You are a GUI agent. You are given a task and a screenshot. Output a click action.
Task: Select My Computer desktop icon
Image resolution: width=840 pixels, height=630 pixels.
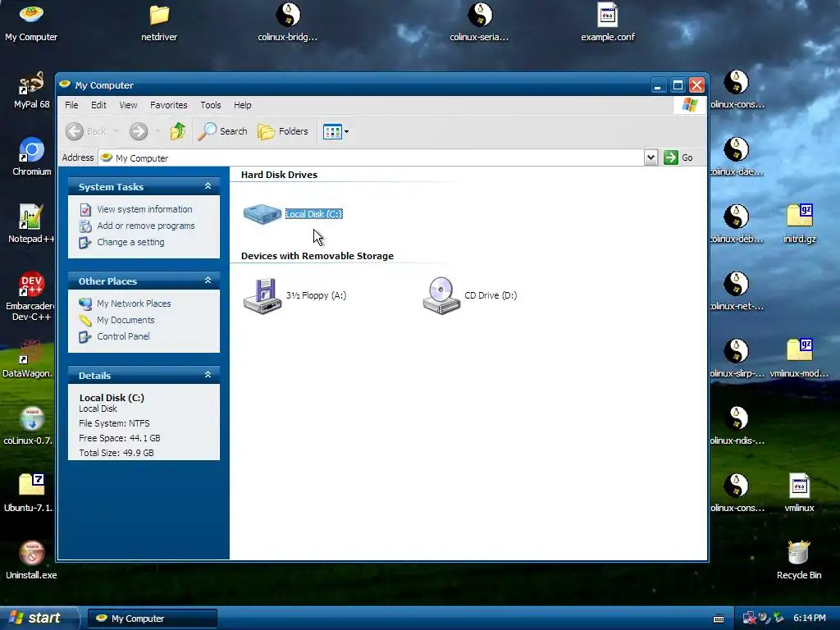31,22
